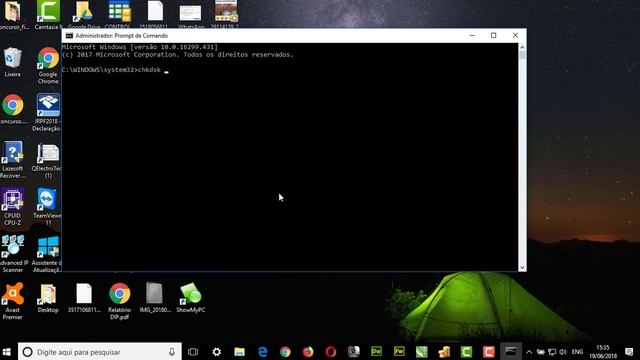Select the Lazesoft Recover desktop shortcut
The height and width of the screenshot is (360, 640).
[x=13, y=160]
